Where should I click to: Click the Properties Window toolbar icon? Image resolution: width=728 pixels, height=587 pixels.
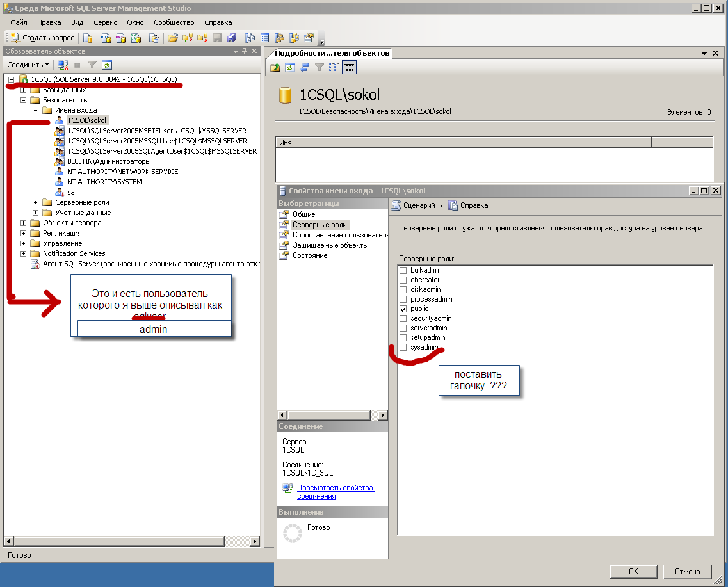(x=309, y=38)
